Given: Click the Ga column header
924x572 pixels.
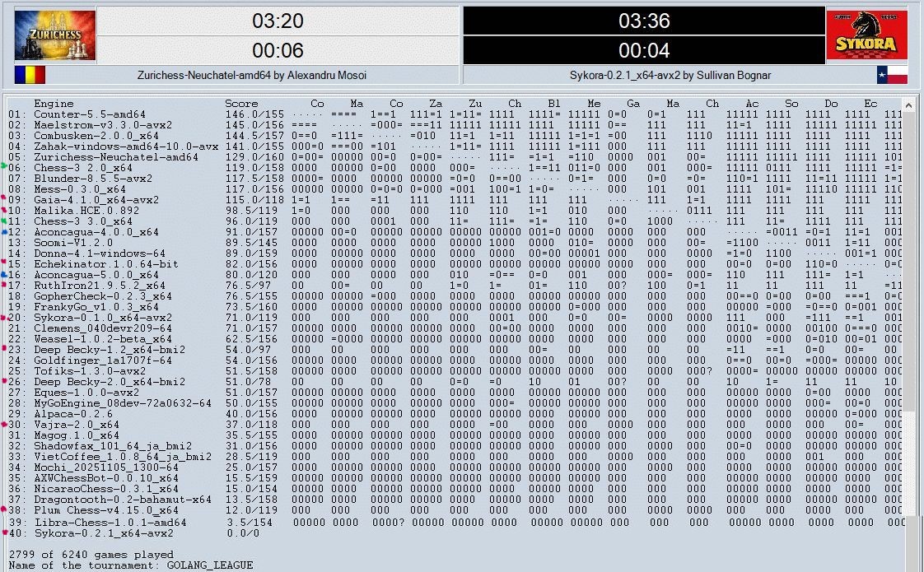Looking at the screenshot, I should pos(633,104).
